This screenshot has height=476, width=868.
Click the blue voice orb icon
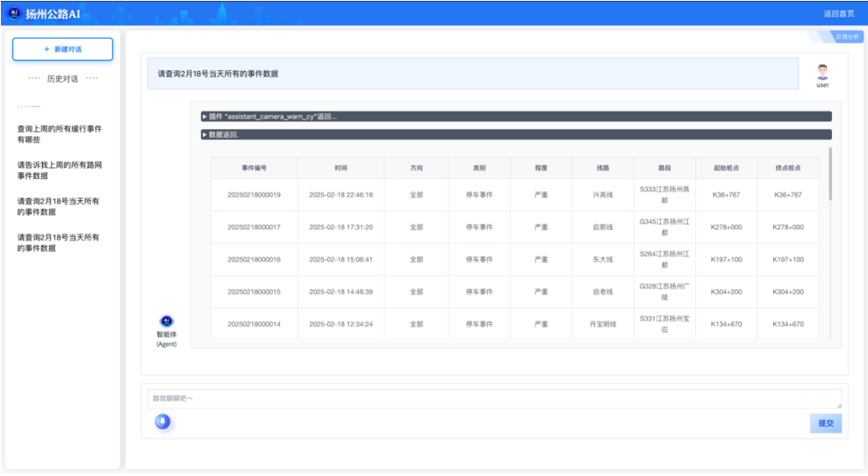point(162,422)
